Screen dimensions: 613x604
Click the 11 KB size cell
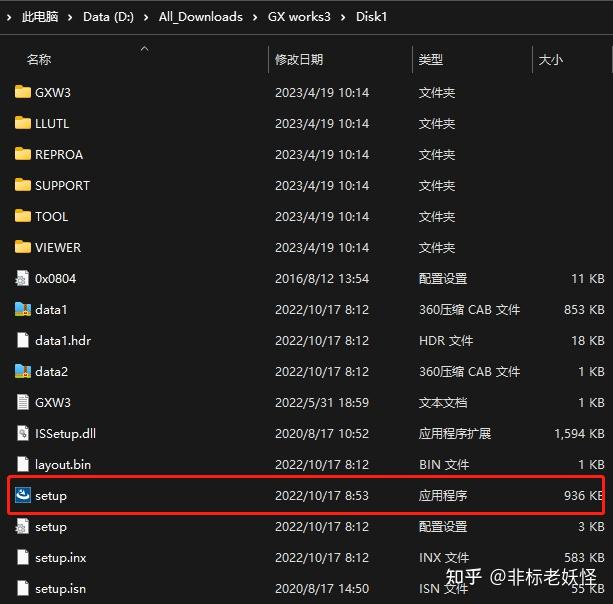588,278
